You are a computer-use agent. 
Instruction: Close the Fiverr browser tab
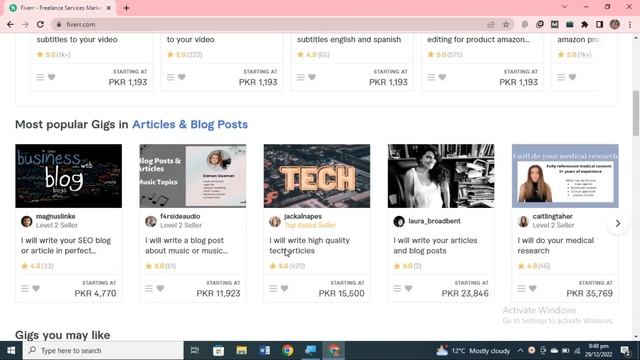[x=109, y=8]
